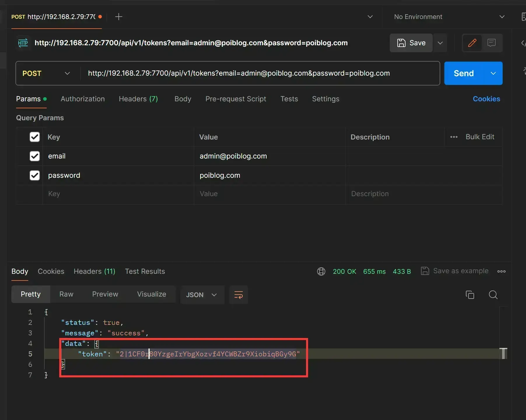526x420 pixels.
Task: Click the blue Send button
Action: tap(464, 73)
